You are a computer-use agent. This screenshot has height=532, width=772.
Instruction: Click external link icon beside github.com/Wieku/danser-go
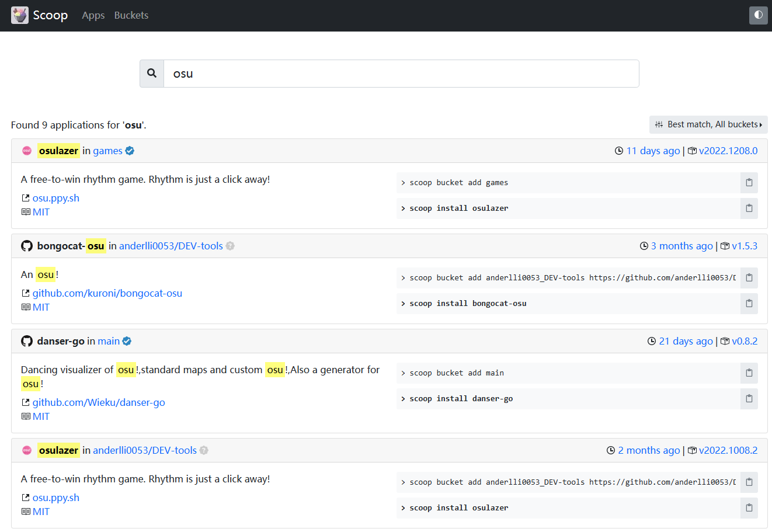pyautogui.click(x=26, y=402)
